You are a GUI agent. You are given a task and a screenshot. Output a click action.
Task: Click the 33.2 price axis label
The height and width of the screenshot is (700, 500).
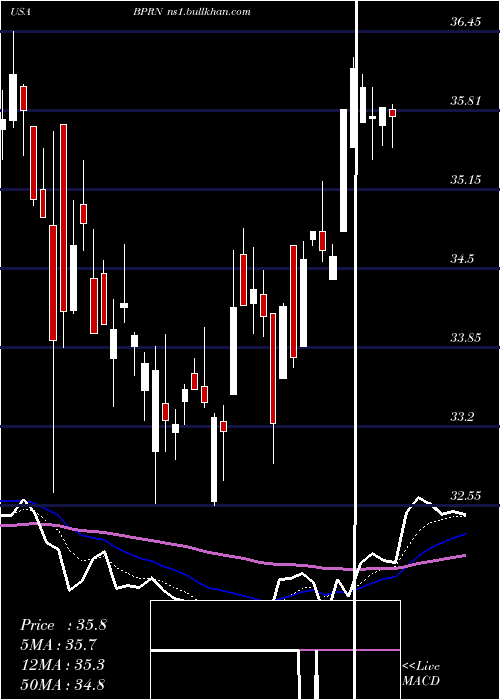[462, 417]
